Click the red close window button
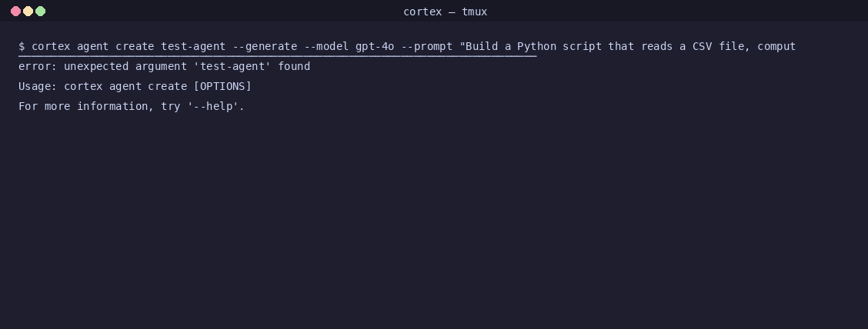Viewport: 868px width, 329px height. coord(15,12)
